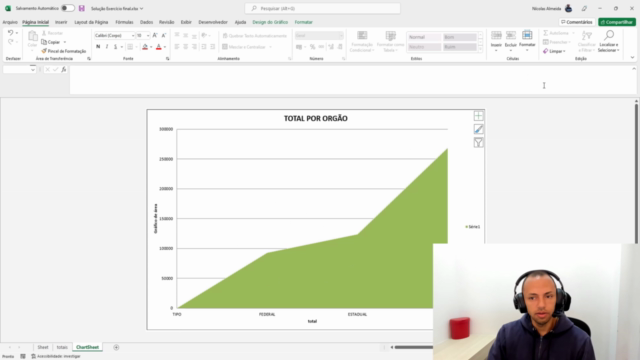The height and width of the screenshot is (360, 640).
Task: Toggle underline (S) formatting
Action: click(116, 47)
